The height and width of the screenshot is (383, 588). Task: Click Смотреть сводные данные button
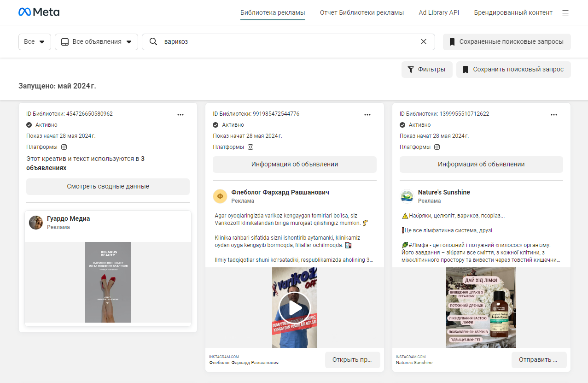[x=108, y=187]
